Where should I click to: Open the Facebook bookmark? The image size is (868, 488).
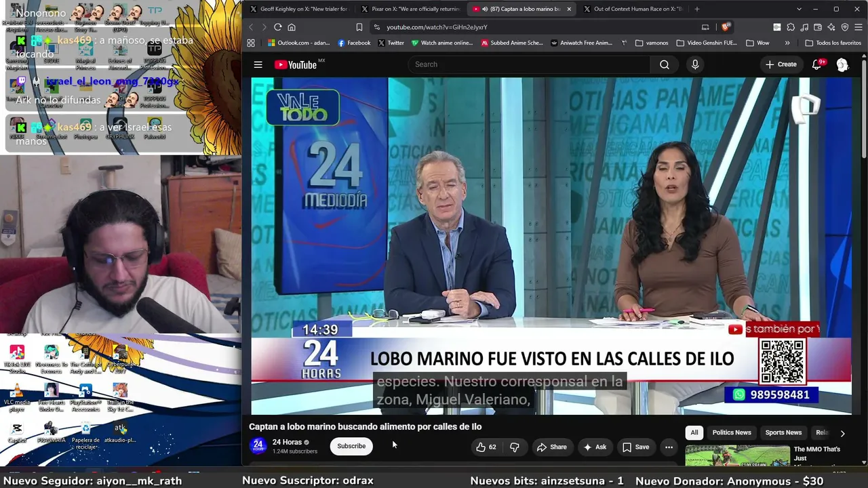coord(354,43)
